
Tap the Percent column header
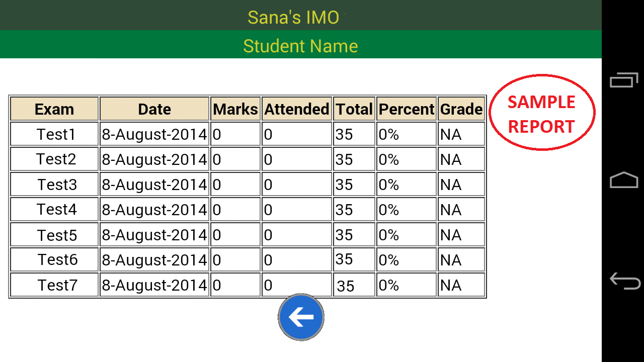coord(406,109)
